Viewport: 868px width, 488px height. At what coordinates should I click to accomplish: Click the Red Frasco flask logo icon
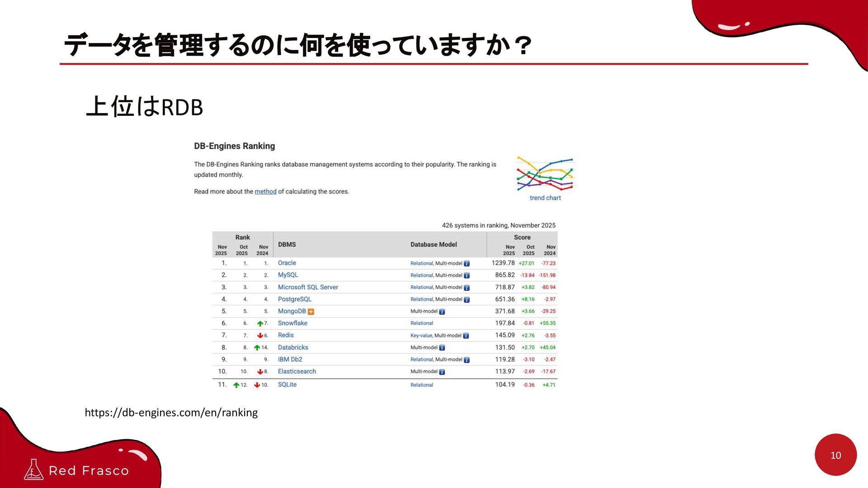pos(33,469)
